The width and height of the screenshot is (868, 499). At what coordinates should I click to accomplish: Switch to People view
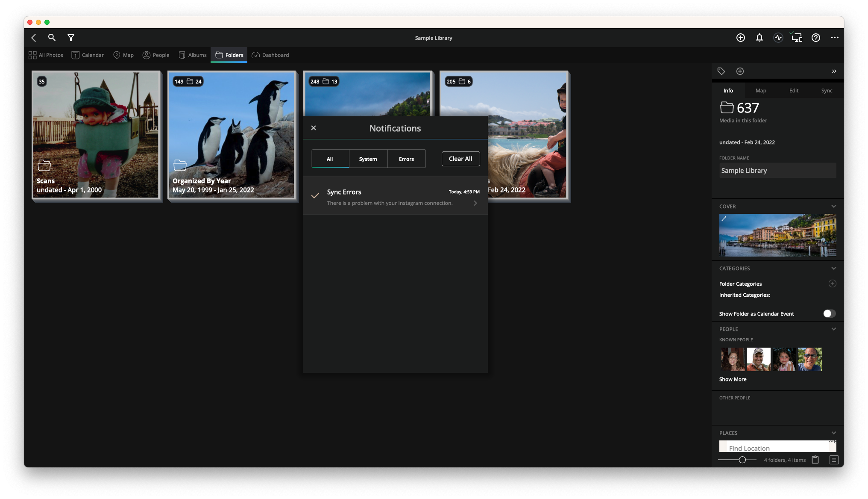pyautogui.click(x=156, y=55)
